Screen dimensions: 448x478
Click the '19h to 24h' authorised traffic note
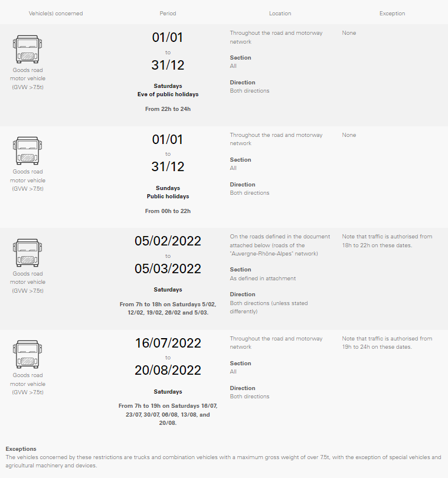387,343
